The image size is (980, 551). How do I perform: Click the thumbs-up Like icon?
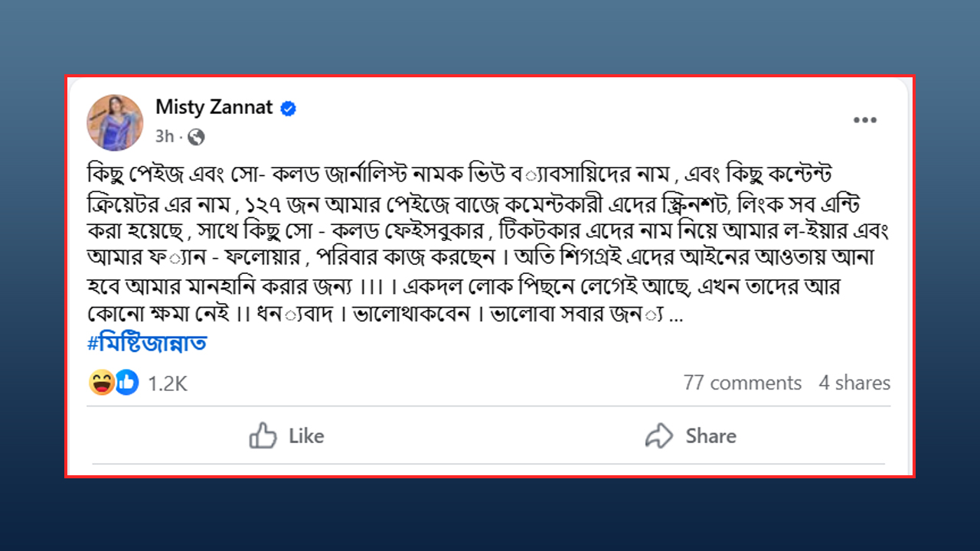click(263, 436)
